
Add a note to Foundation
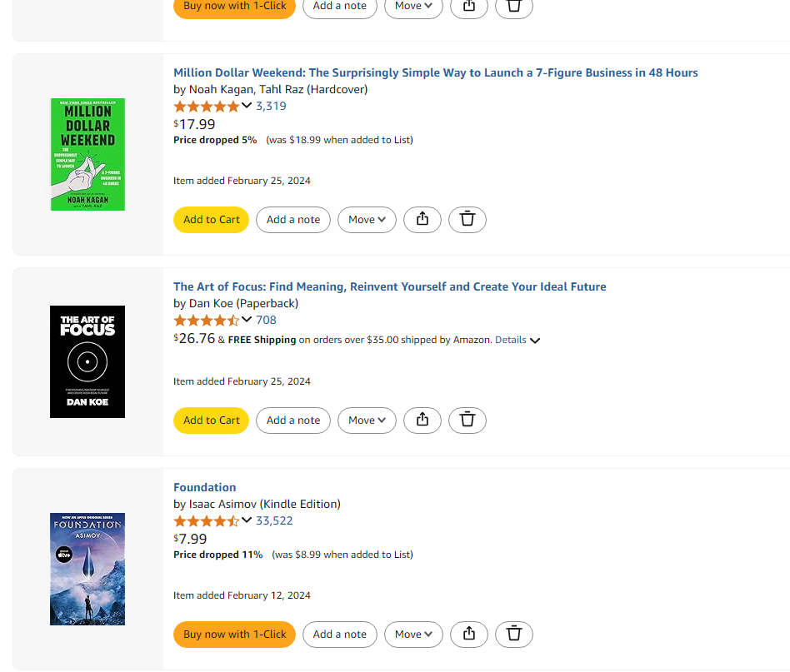click(340, 635)
